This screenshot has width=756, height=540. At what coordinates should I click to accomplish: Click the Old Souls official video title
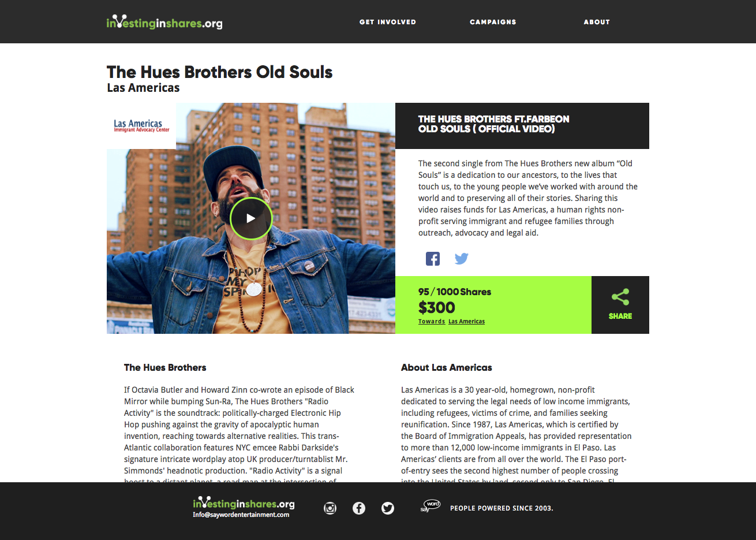coord(494,124)
